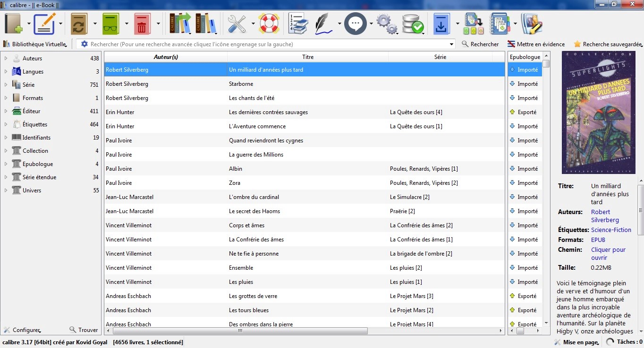This screenshot has height=348, width=644.
Task: Open the Robert Silverberg author link
Action: click(x=605, y=216)
